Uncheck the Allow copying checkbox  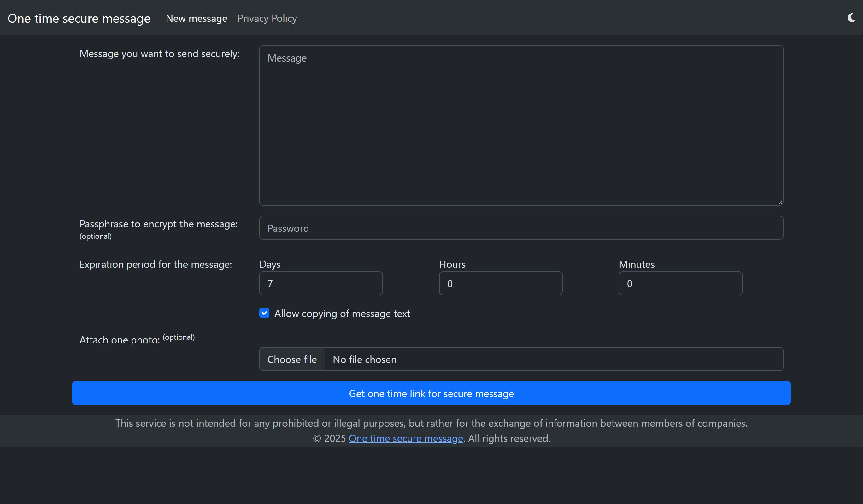point(264,313)
